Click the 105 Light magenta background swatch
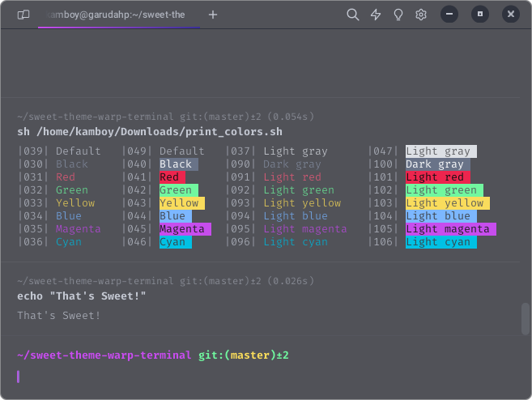The image size is (532, 400). pos(451,229)
